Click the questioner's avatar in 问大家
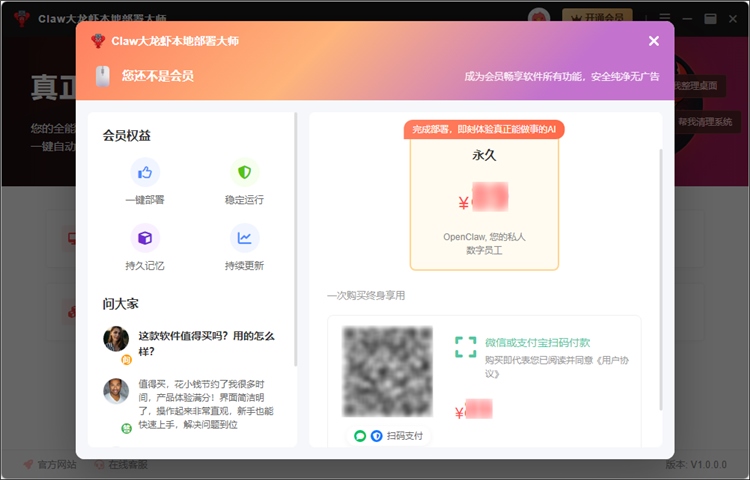 click(x=116, y=338)
